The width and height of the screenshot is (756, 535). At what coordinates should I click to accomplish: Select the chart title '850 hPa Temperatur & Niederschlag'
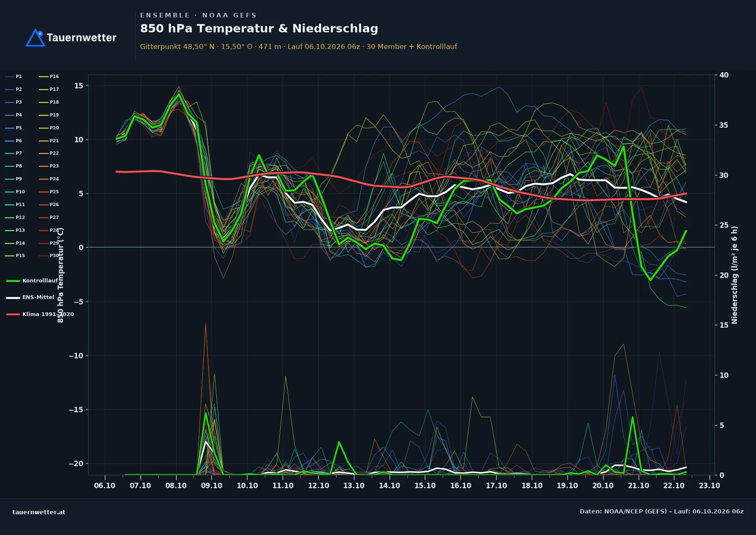(259, 29)
